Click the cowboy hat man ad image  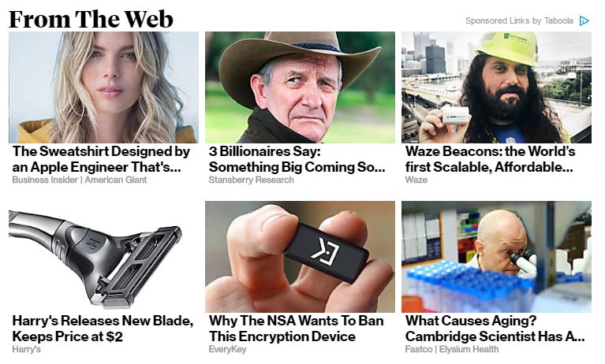[300, 87]
